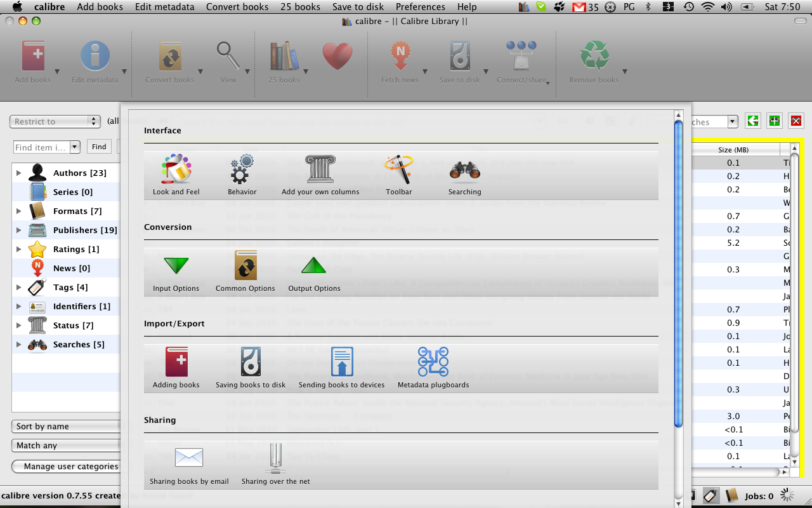This screenshot has width=812, height=508.
Task: Open the Searching preferences
Action: pos(465,175)
